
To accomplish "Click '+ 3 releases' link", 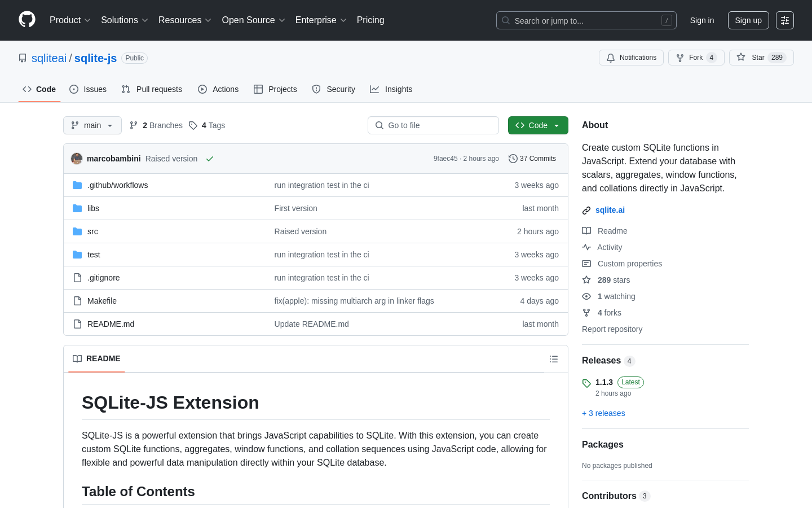I will pos(603,413).
